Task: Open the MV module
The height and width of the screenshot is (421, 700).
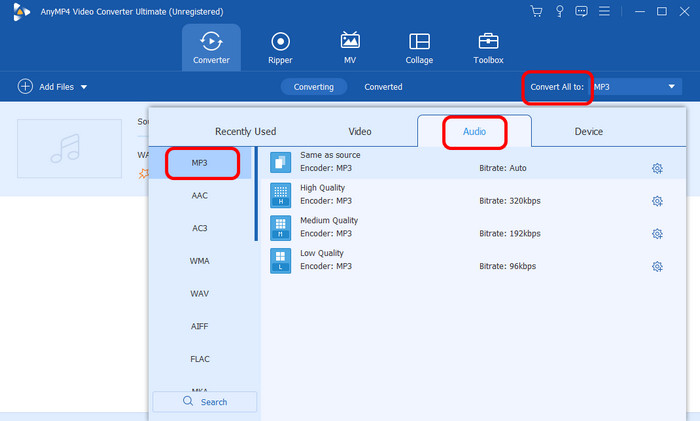Action: [x=350, y=48]
